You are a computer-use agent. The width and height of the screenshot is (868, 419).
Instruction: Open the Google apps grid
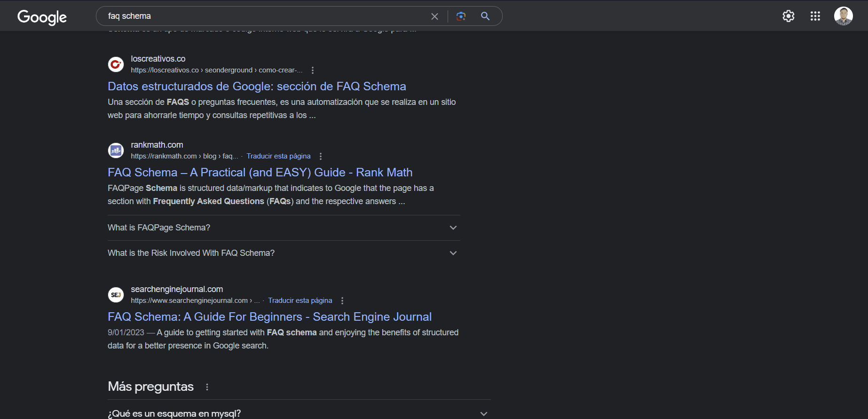click(x=815, y=16)
